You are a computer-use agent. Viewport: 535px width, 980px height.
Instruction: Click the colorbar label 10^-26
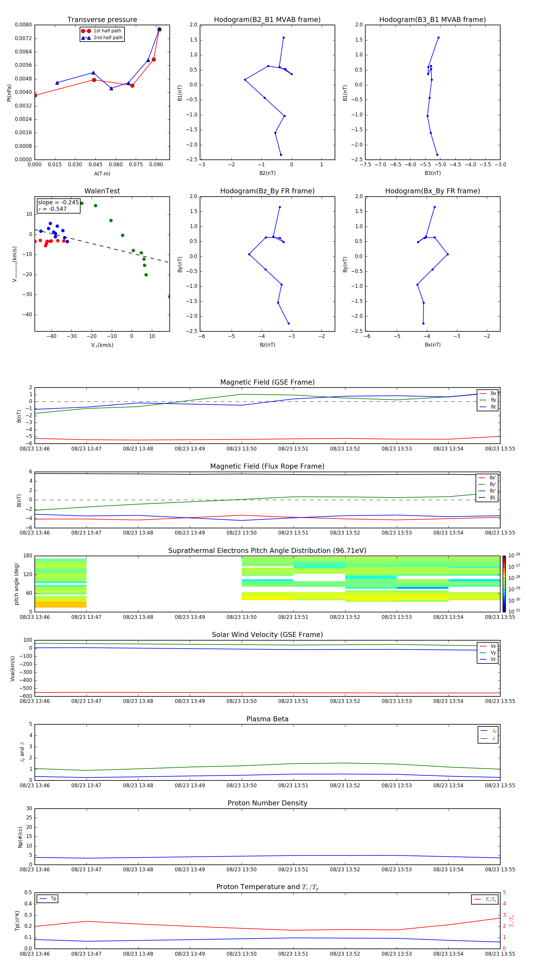click(514, 555)
